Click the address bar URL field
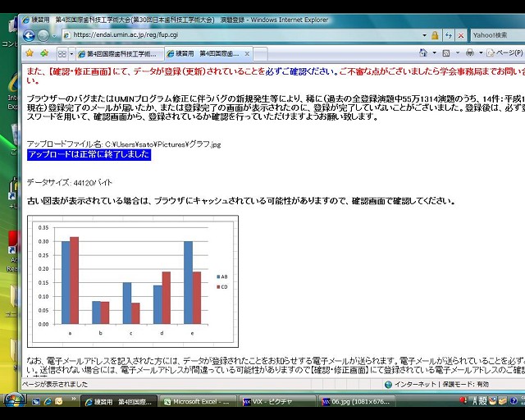The height and width of the screenshot is (420, 525). point(241,34)
